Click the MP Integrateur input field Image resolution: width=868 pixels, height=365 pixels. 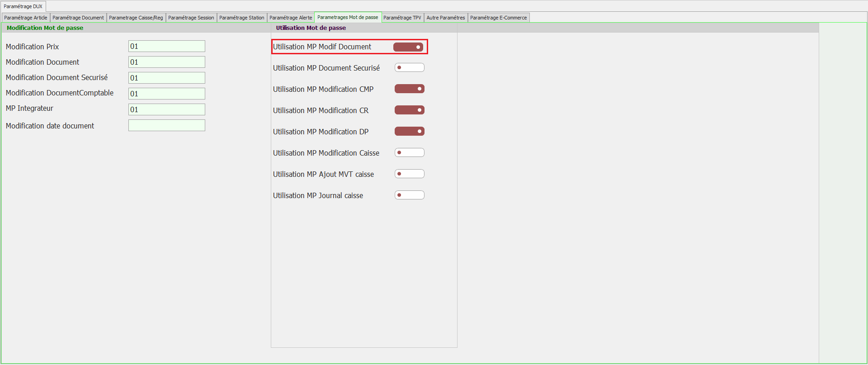[167, 109]
